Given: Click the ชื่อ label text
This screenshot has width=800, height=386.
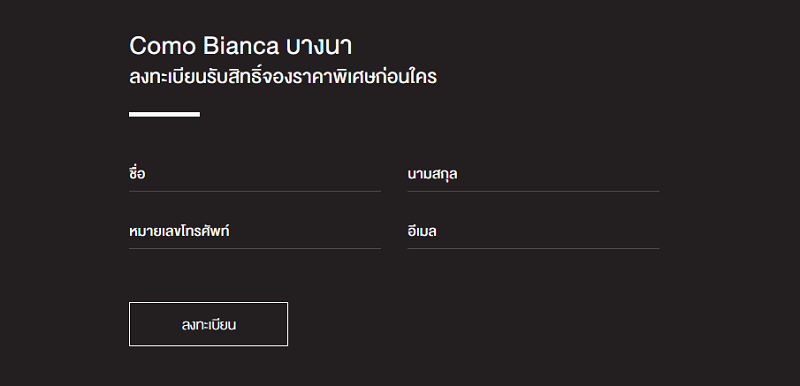Looking at the screenshot, I should click(x=137, y=173).
